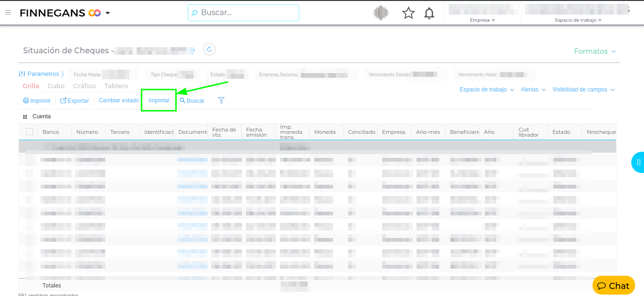Switch to the Cubo tab
644x296 pixels.
click(56, 86)
